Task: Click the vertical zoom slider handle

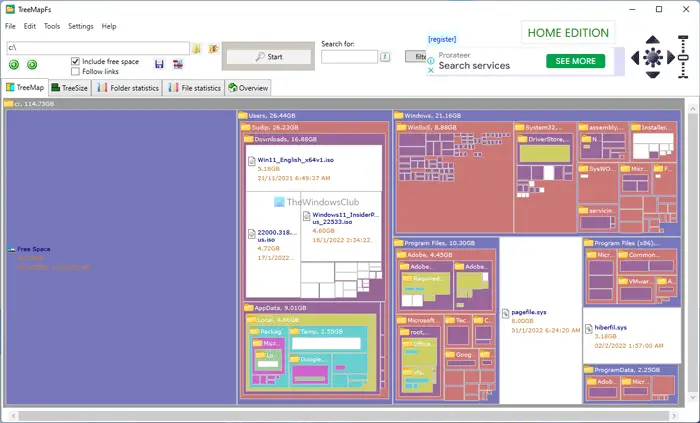Action: 683,57
